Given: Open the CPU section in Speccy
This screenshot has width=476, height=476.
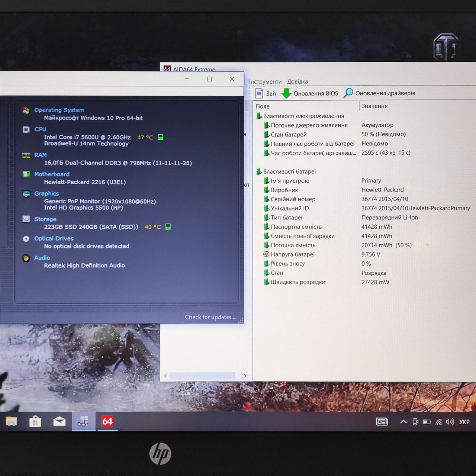Looking at the screenshot, I should [40, 129].
